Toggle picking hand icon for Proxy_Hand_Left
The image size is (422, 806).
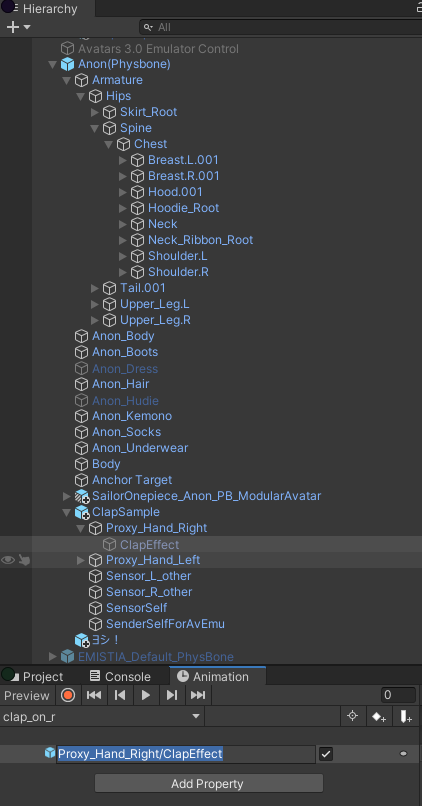pos(24,560)
